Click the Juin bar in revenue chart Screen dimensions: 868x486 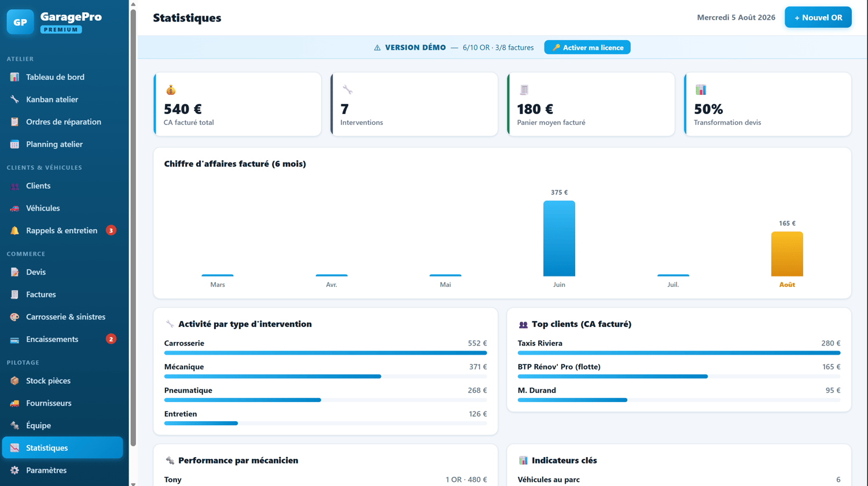[x=559, y=238]
